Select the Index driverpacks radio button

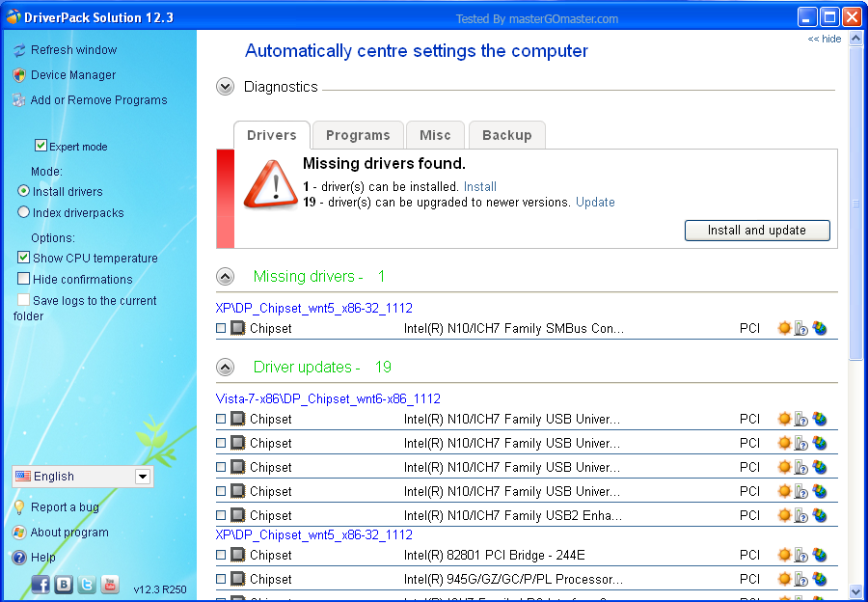[x=23, y=212]
